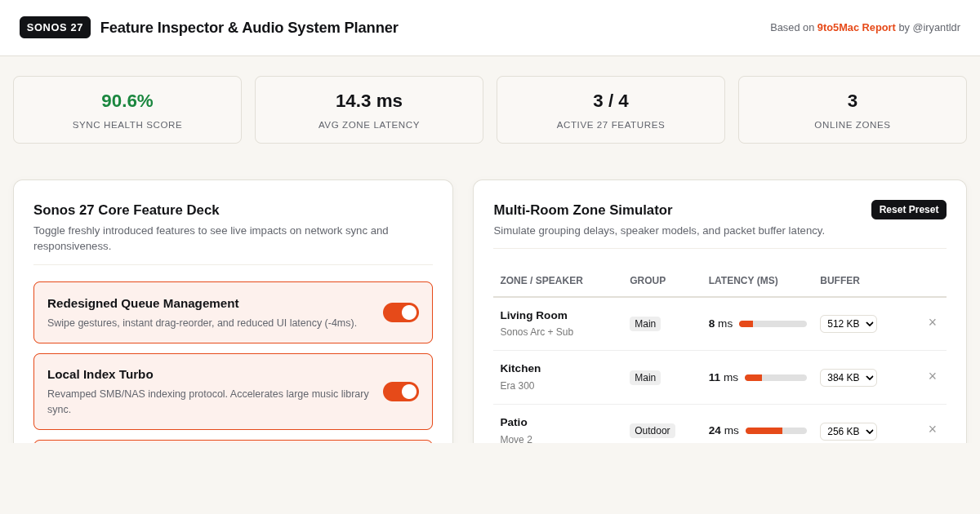Click Patio latency bar
The height and width of the screenshot is (514, 980).
coord(776,431)
